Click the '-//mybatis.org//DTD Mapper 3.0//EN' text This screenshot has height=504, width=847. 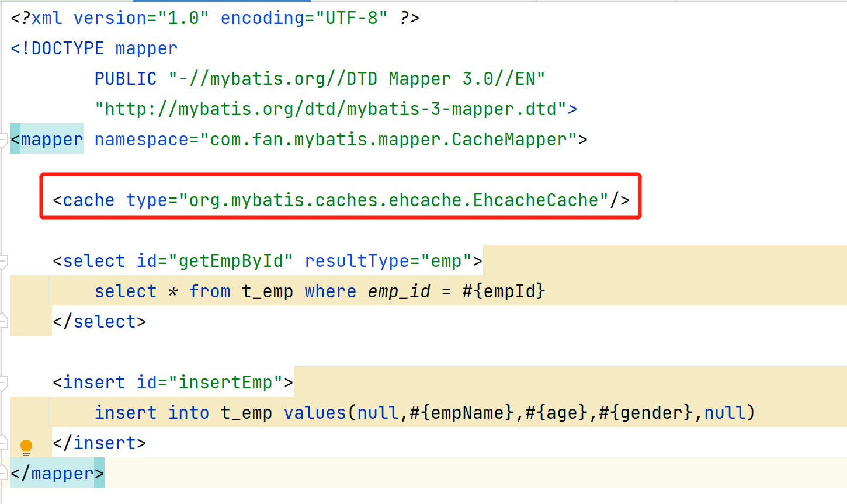[357, 79]
